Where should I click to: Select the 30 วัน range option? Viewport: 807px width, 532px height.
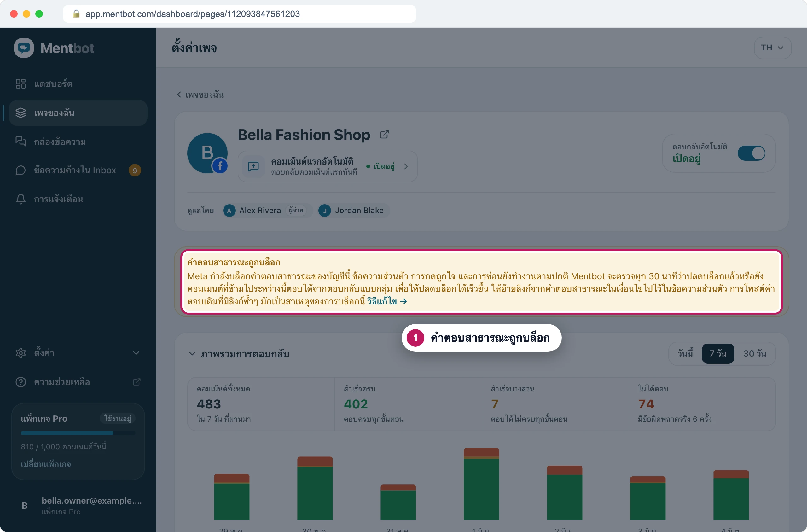click(x=755, y=354)
